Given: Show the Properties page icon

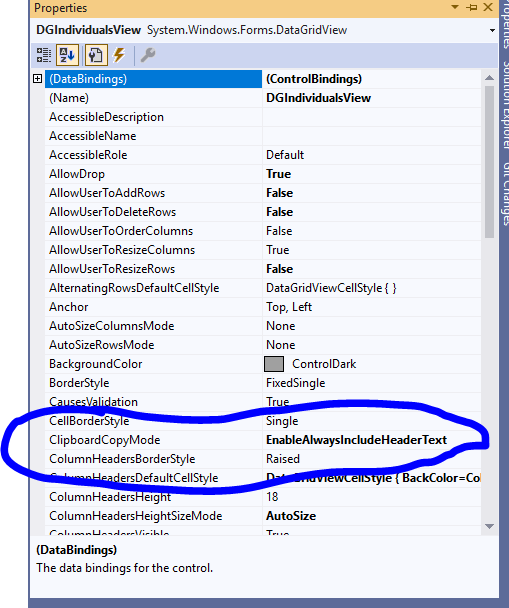Looking at the screenshot, I should point(96,55).
